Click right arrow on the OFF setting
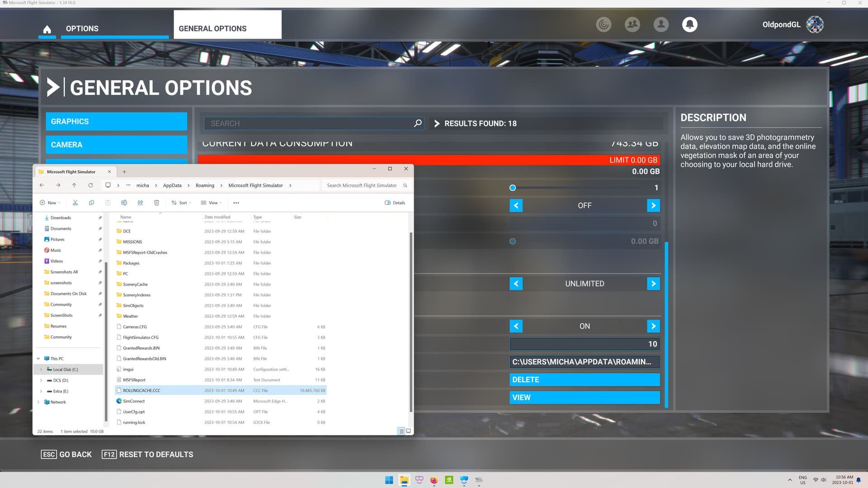Screen dimensions: 868x488 (x=653, y=206)
